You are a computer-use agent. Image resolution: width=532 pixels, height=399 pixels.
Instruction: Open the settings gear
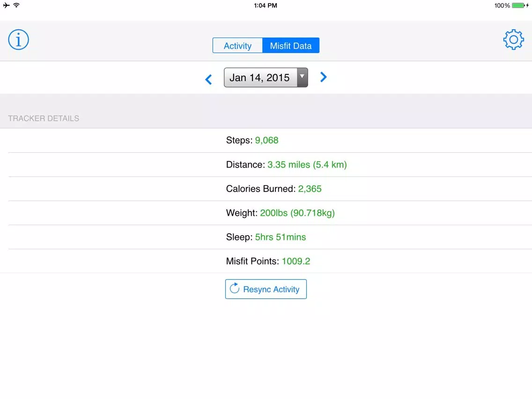click(x=513, y=39)
